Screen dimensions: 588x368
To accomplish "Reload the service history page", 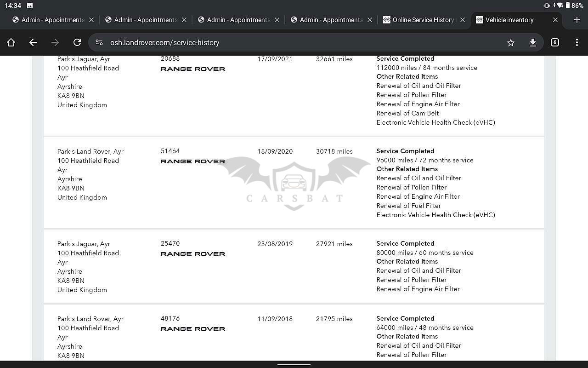I will pos(77,42).
